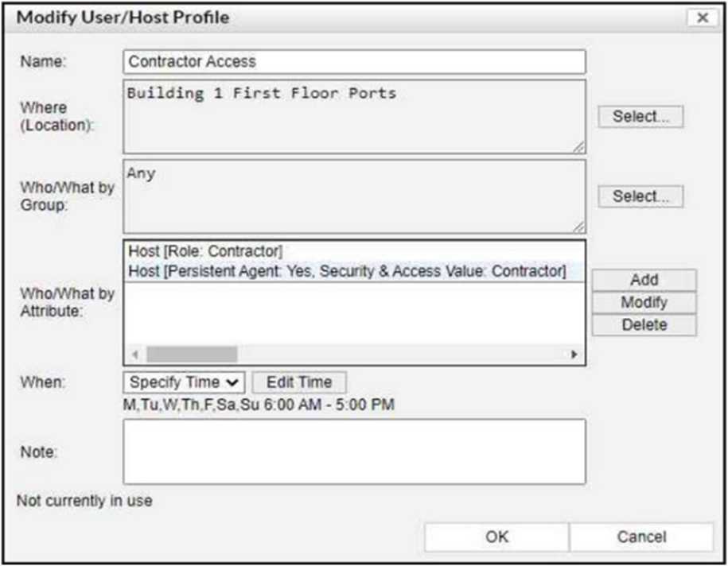Click the resize grip of Location text area
Image resolution: width=728 pixels, height=566 pixels.
(579, 147)
